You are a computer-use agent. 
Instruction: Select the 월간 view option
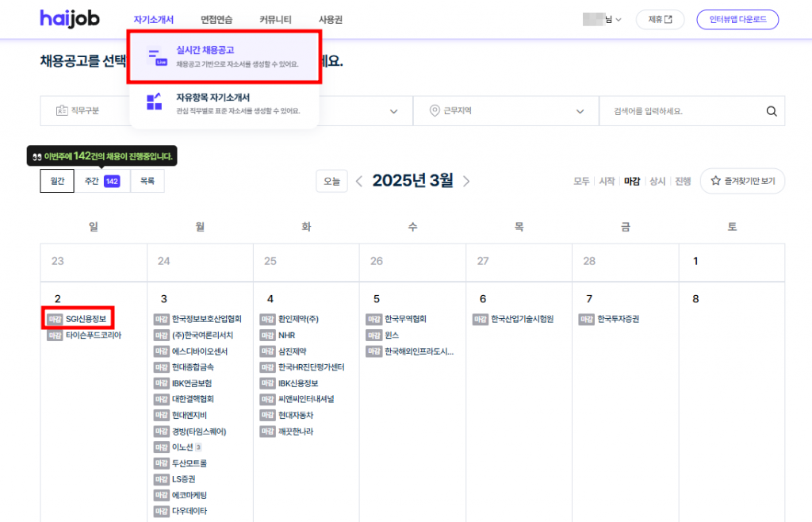(x=57, y=181)
